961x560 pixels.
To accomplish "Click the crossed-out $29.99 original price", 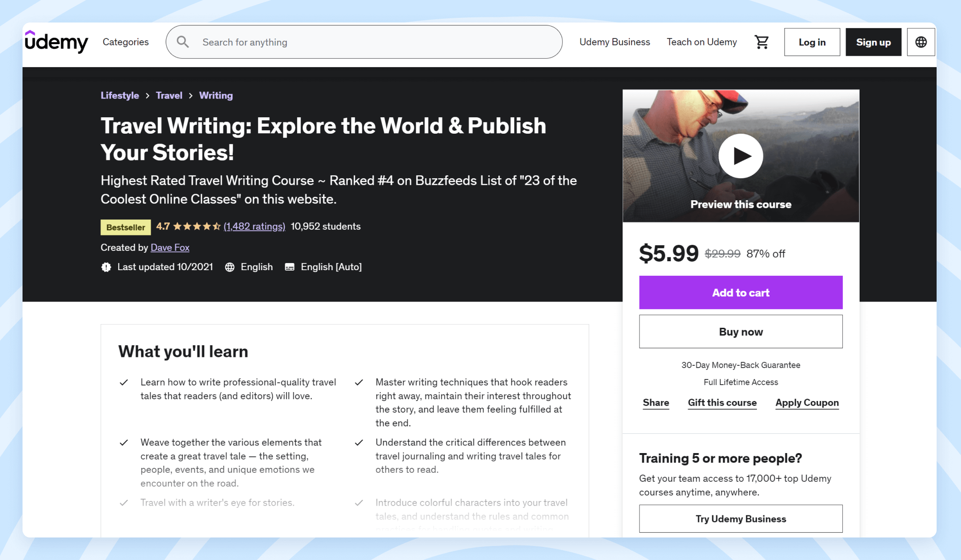I will point(723,254).
